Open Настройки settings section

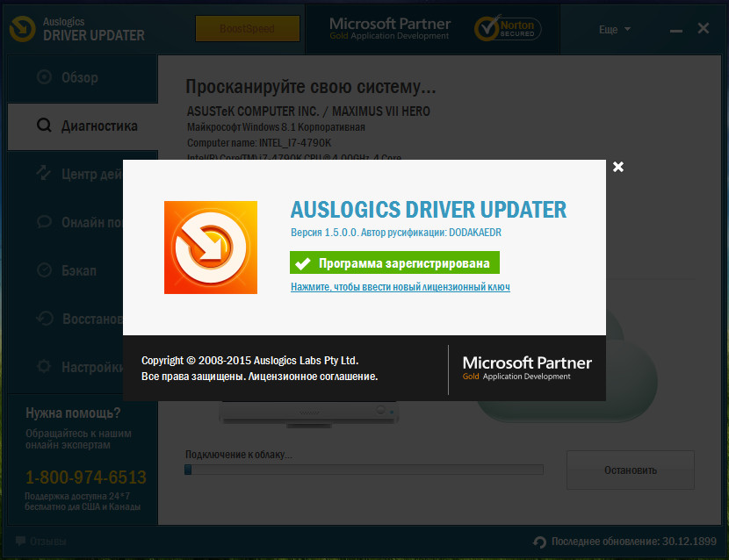click(x=65, y=368)
